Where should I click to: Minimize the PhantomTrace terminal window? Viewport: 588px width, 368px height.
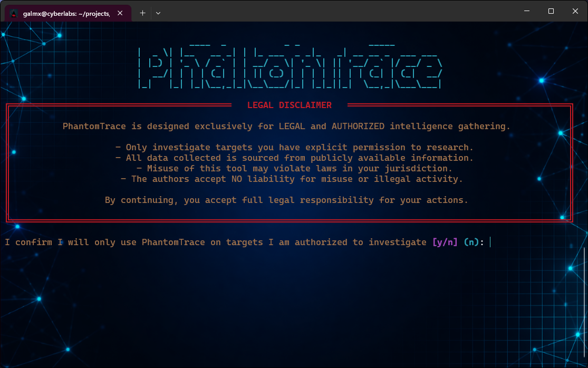(526, 11)
